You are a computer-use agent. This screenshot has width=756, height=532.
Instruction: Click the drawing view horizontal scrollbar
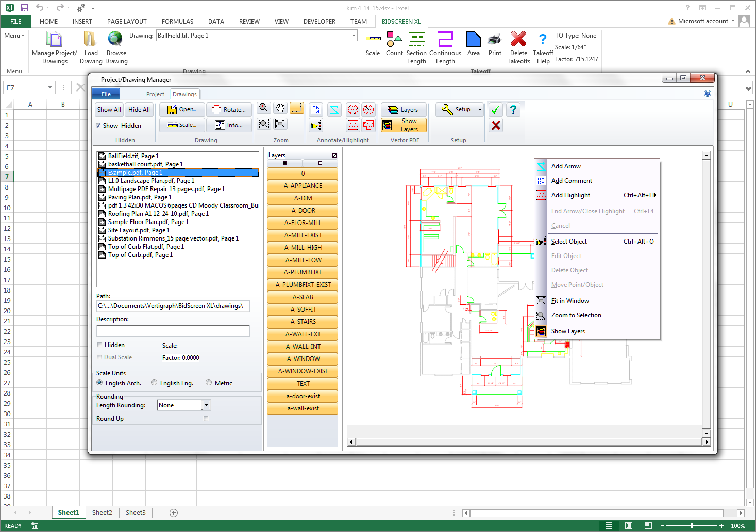529,442
